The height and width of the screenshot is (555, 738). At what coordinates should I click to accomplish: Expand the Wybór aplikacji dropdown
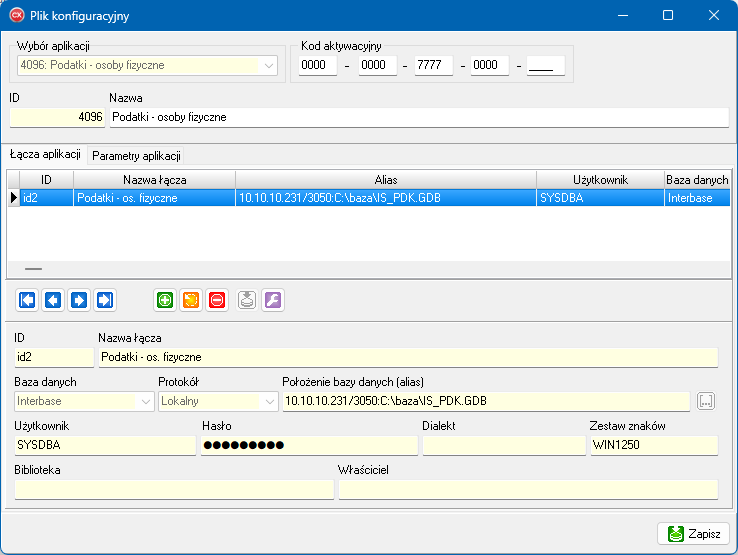[269, 66]
